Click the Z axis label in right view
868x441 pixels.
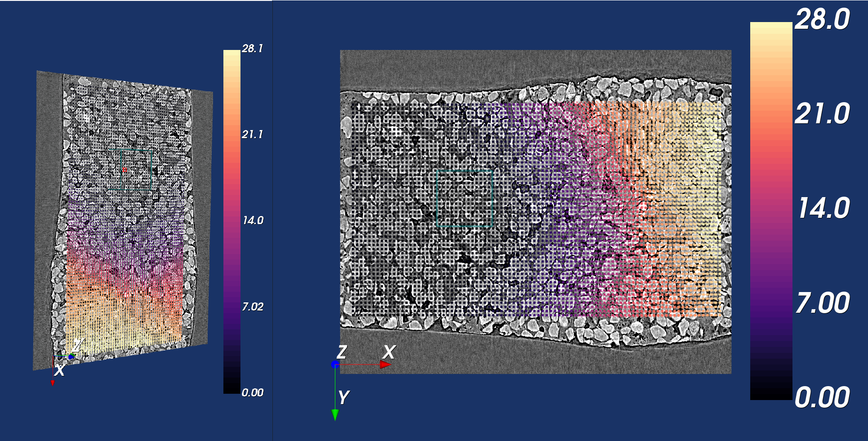(342, 352)
